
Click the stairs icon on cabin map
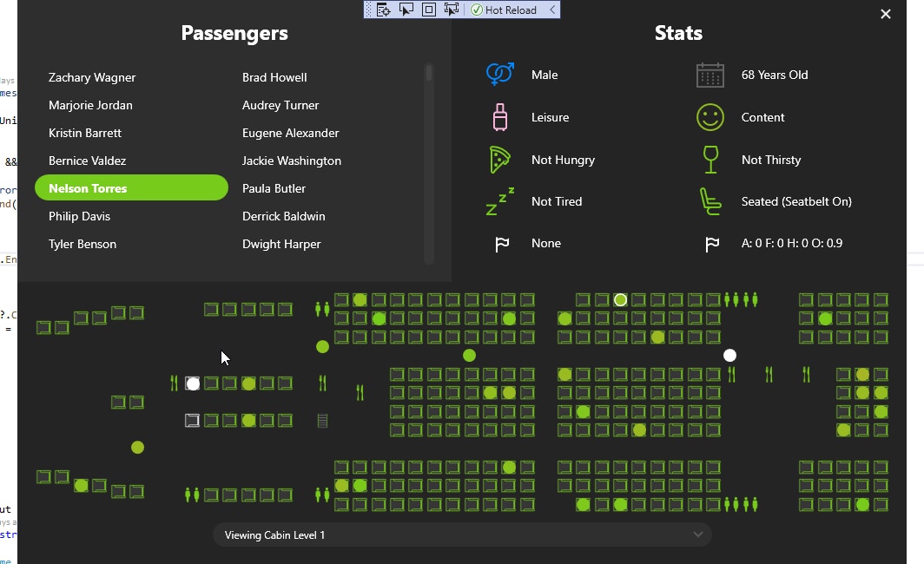point(323,421)
